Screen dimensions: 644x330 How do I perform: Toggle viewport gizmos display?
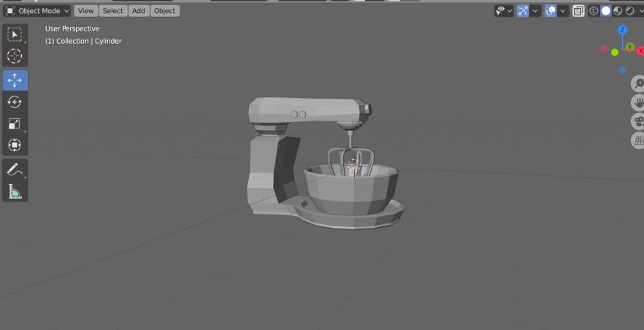click(523, 11)
